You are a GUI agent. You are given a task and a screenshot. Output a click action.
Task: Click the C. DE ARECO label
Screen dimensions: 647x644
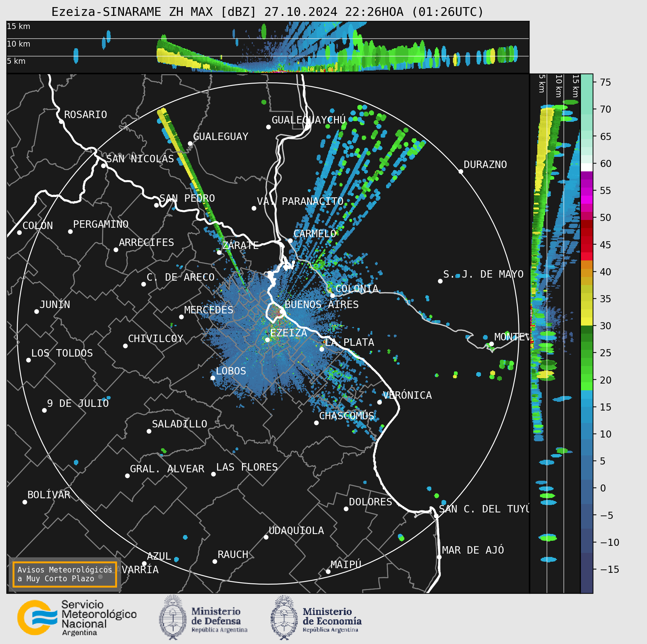click(181, 277)
